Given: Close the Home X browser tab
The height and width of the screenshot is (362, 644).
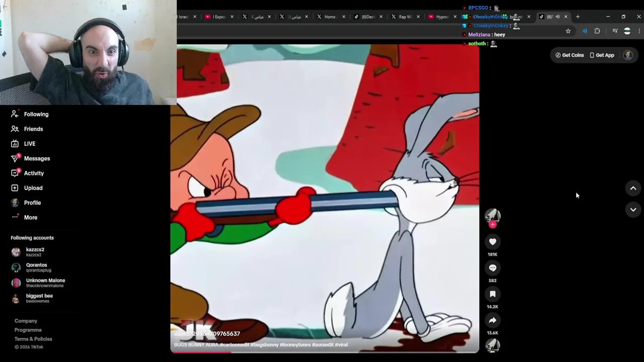Looking at the screenshot, I should [344, 17].
